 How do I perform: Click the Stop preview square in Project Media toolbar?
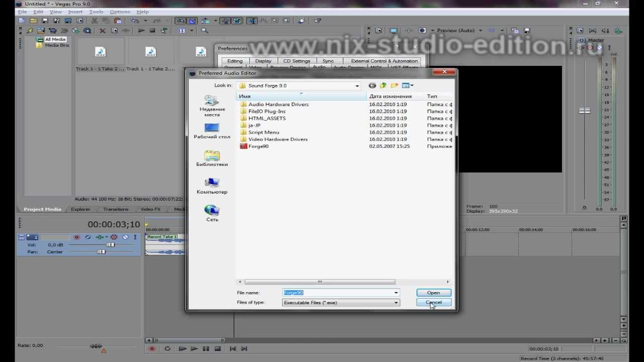[x=152, y=31]
